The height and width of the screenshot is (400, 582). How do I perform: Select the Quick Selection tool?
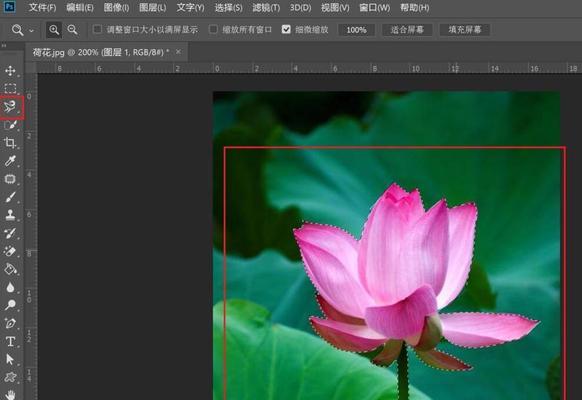point(10,125)
